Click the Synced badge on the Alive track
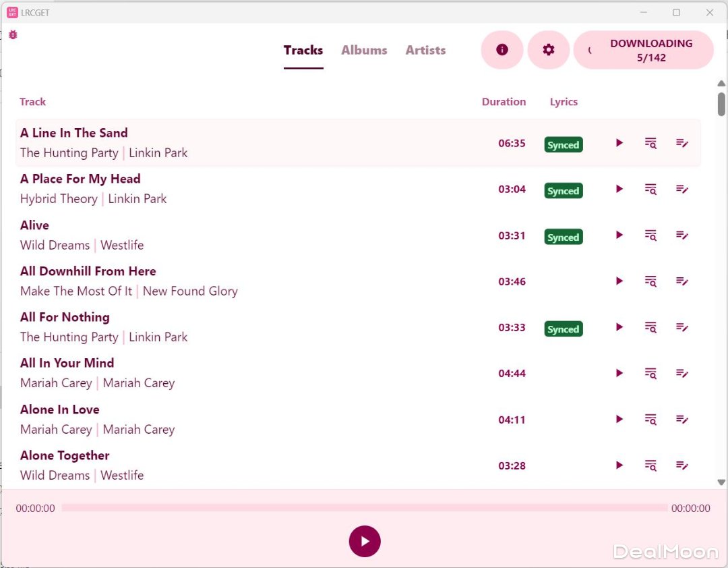 coord(563,237)
